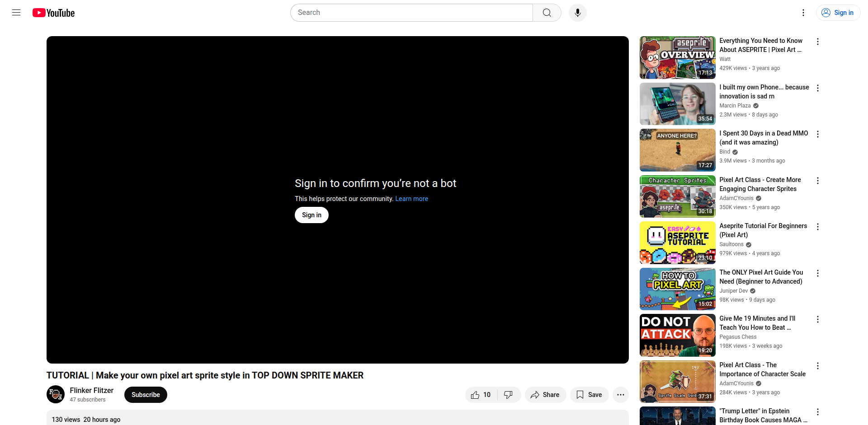Open the Flinker Flitzer channel name
Screen dimensions: 868x425
point(91,390)
